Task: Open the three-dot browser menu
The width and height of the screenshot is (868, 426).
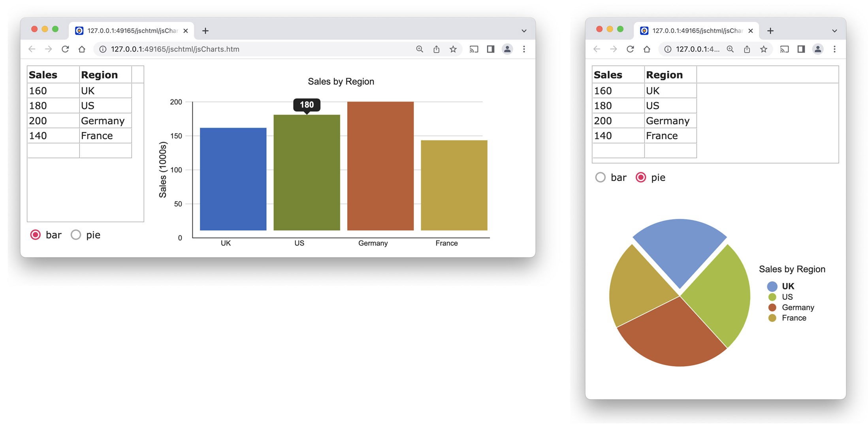Action: (x=524, y=49)
